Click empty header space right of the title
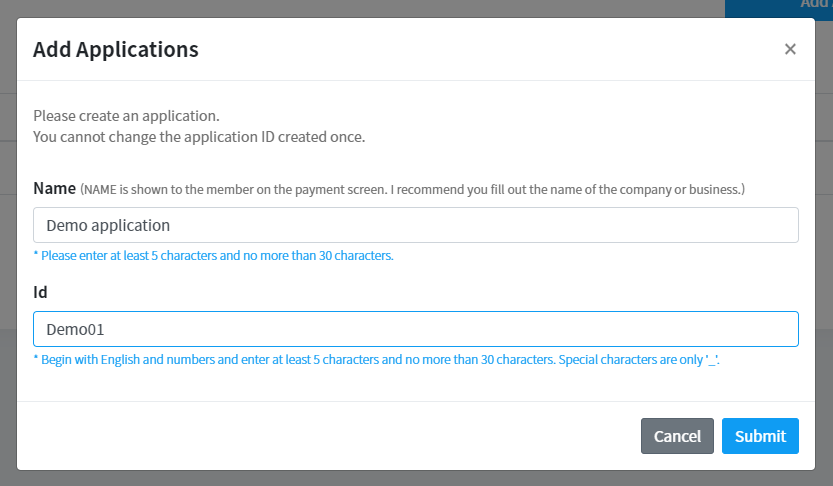The height and width of the screenshot is (486, 833). click(480, 49)
